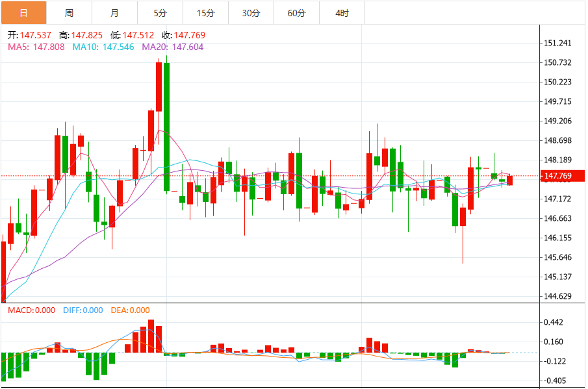Click the high price value 147.825
Viewport: 588px width, 389px height.
87,35
